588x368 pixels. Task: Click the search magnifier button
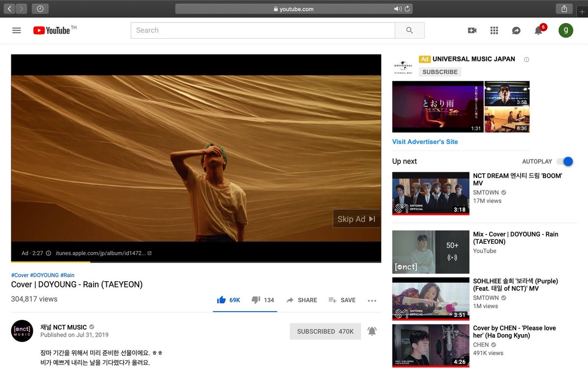pyautogui.click(x=410, y=30)
